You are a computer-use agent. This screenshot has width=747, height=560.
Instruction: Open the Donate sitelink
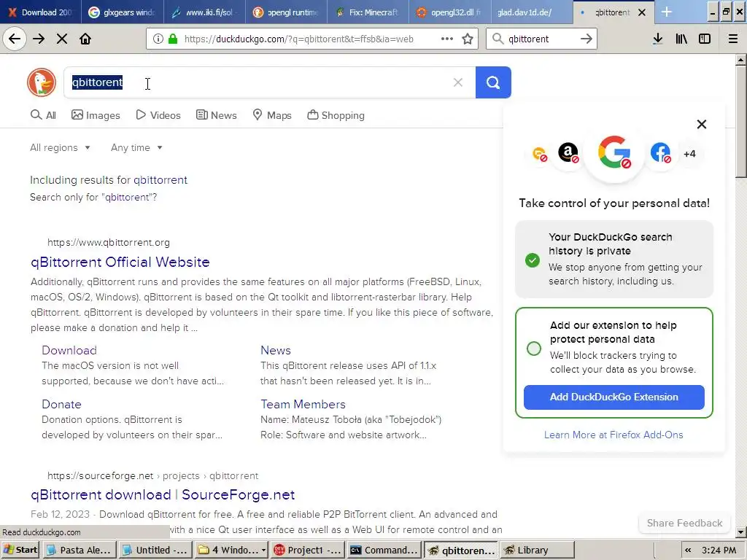(61, 404)
